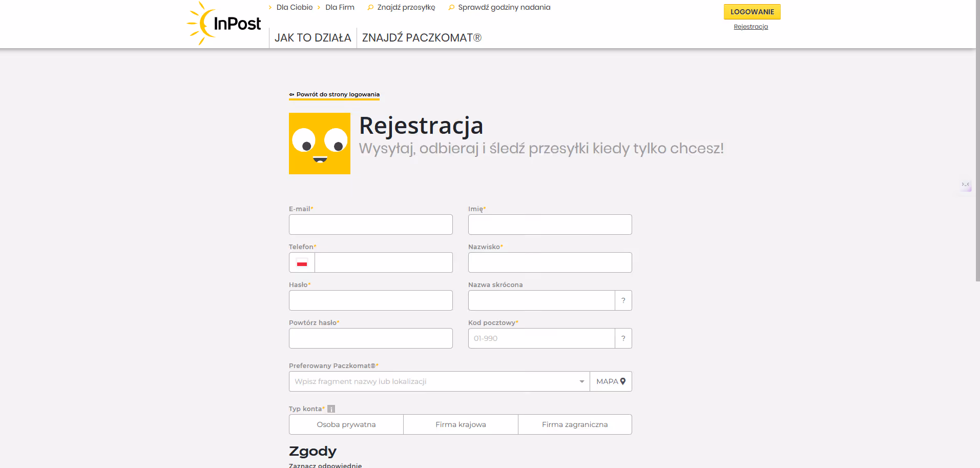The width and height of the screenshot is (980, 468).
Task: Click the map pin icon on MAPA button
Action: pos(622,381)
